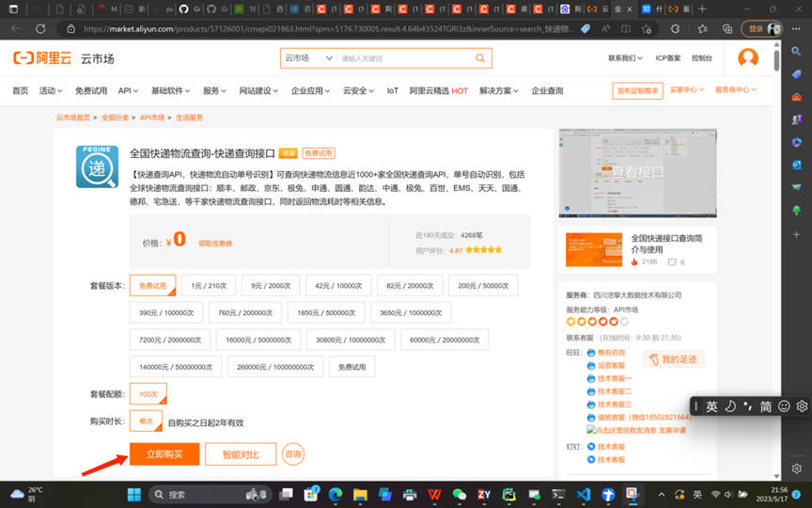The width and height of the screenshot is (812, 508).
Task: Click the round 咨询 button
Action: coord(293,454)
